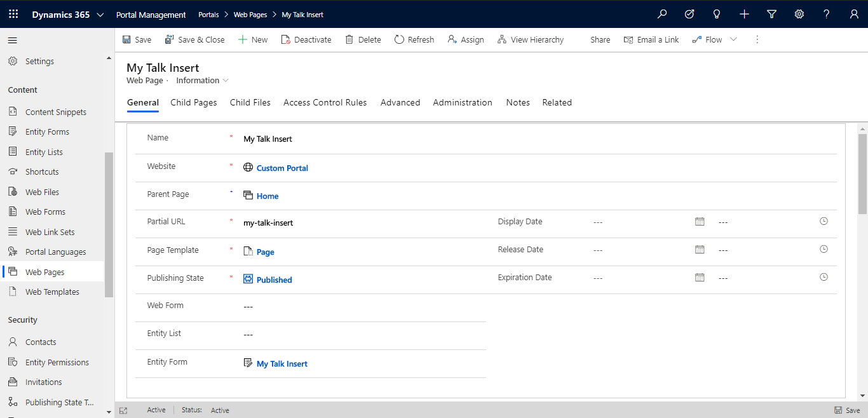Open the Flow dropdown chevron
The width and height of the screenshot is (868, 418).
point(733,39)
